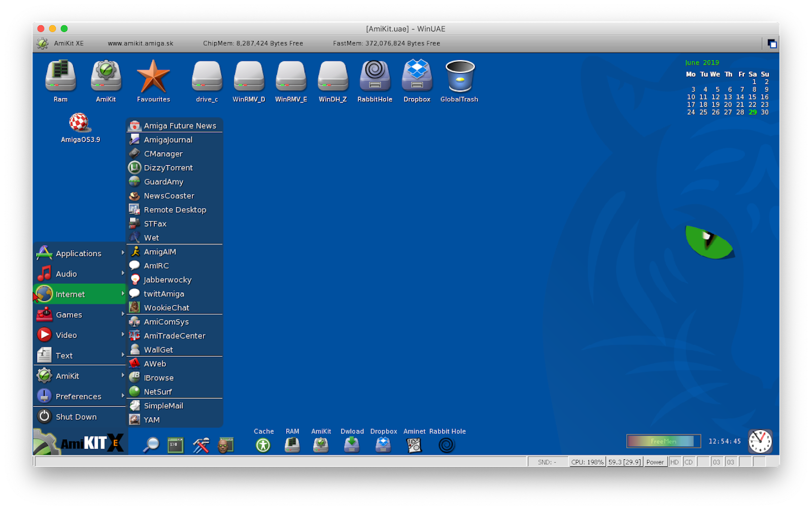Click the screen depth gadget in title bar
The image size is (812, 510).
(x=772, y=44)
